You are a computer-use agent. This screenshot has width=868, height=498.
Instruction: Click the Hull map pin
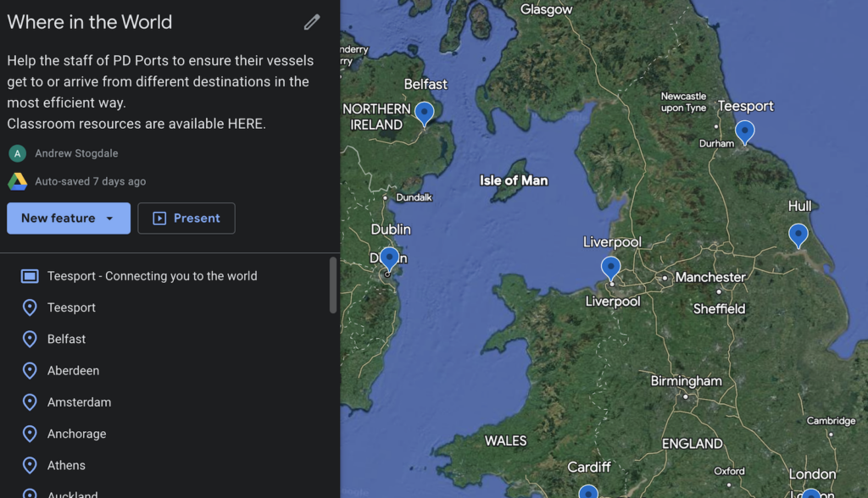[x=798, y=235]
